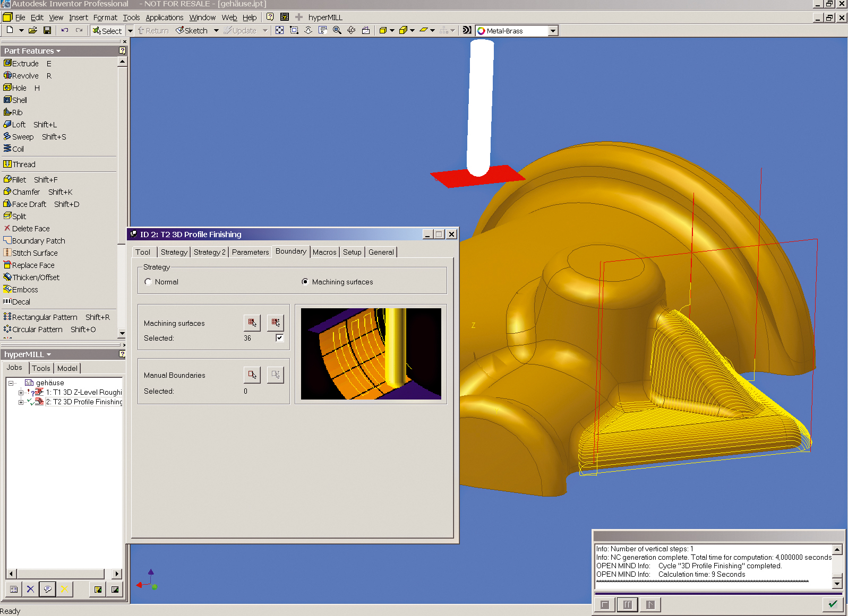The image size is (848, 616).
Task: Click the select machining surfaces icon
Action: [x=252, y=323]
